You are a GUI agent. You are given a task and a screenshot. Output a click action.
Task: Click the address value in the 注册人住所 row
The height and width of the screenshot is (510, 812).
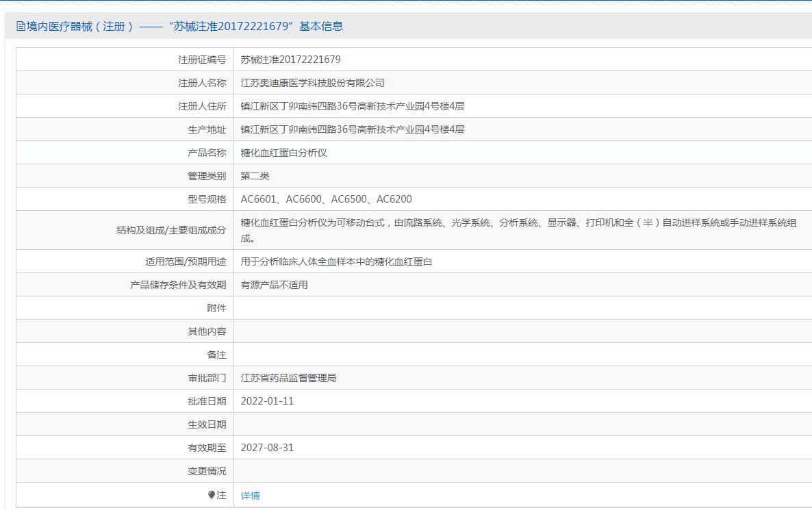pos(352,106)
